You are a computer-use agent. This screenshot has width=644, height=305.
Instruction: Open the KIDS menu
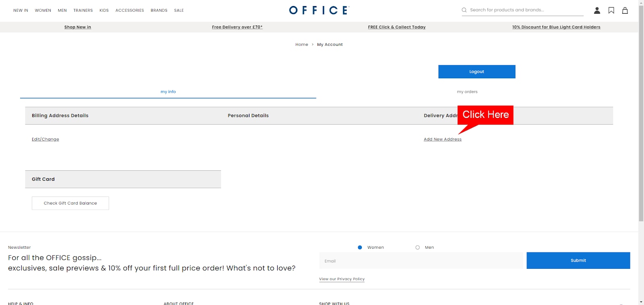[104, 10]
